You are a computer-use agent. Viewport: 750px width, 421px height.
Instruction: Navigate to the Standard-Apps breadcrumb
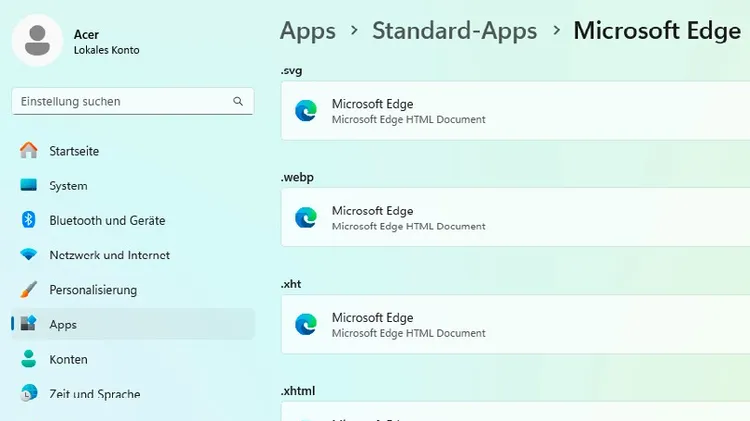(x=454, y=31)
